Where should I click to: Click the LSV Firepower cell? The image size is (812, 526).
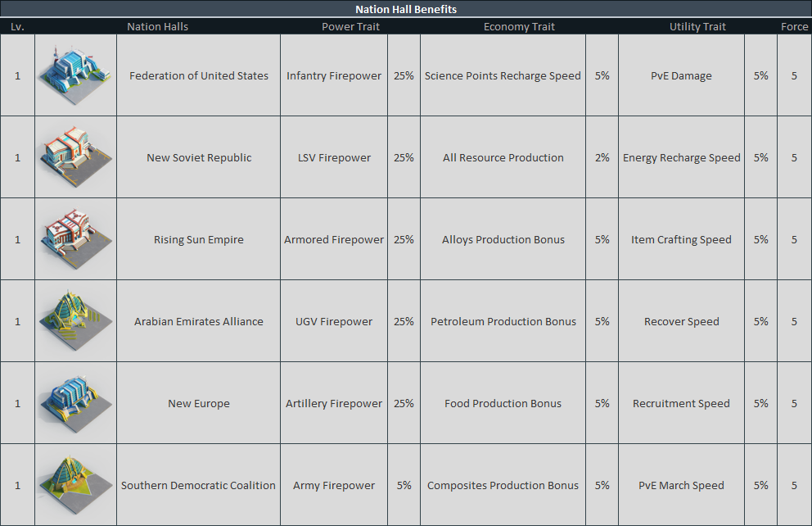tap(334, 157)
